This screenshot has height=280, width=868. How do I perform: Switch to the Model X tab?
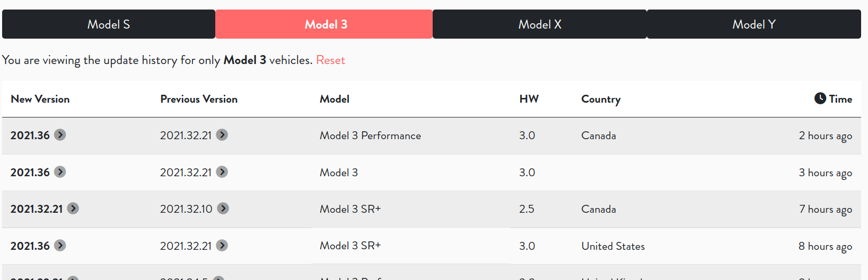pyautogui.click(x=540, y=24)
